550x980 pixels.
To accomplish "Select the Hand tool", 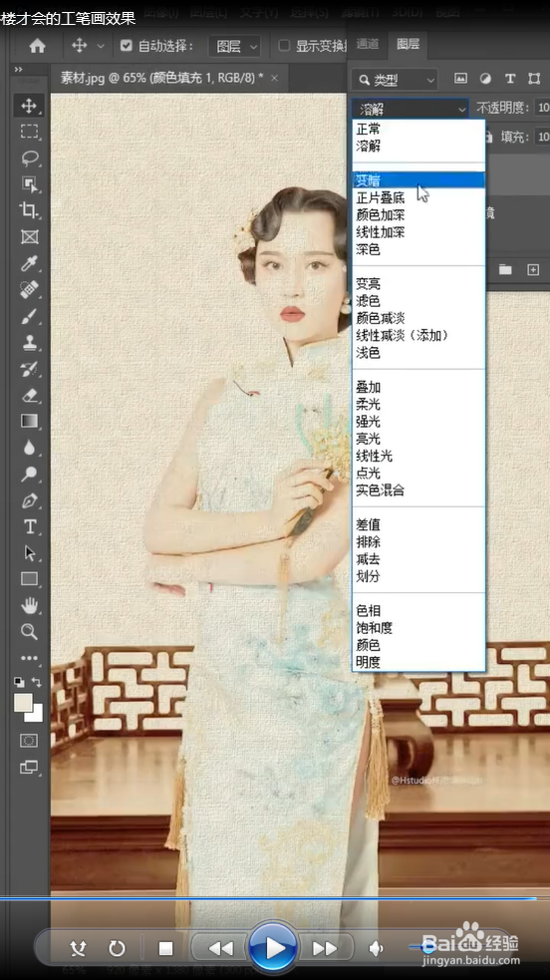I will [29, 605].
